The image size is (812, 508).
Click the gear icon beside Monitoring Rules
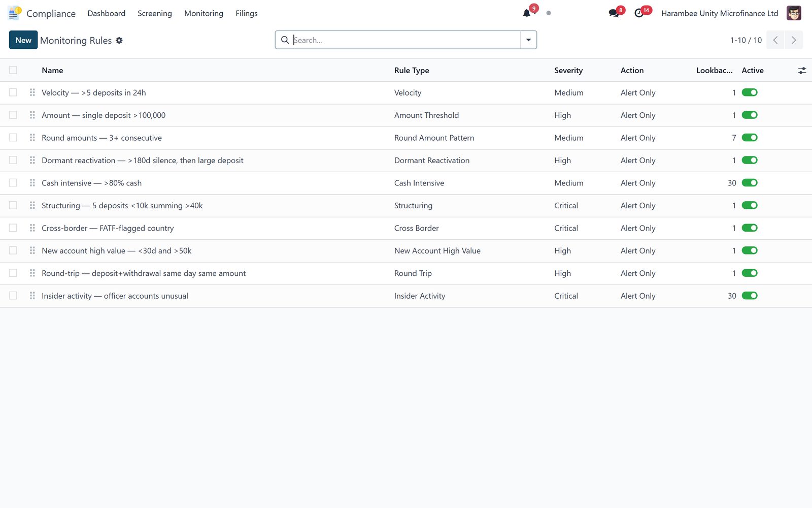coord(119,40)
